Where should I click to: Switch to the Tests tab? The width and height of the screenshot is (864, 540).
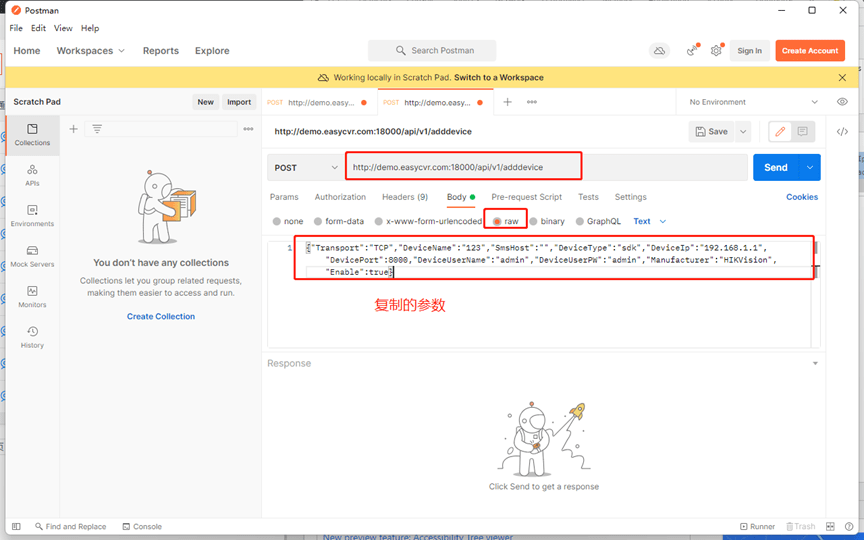pyautogui.click(x=588, y=197)
